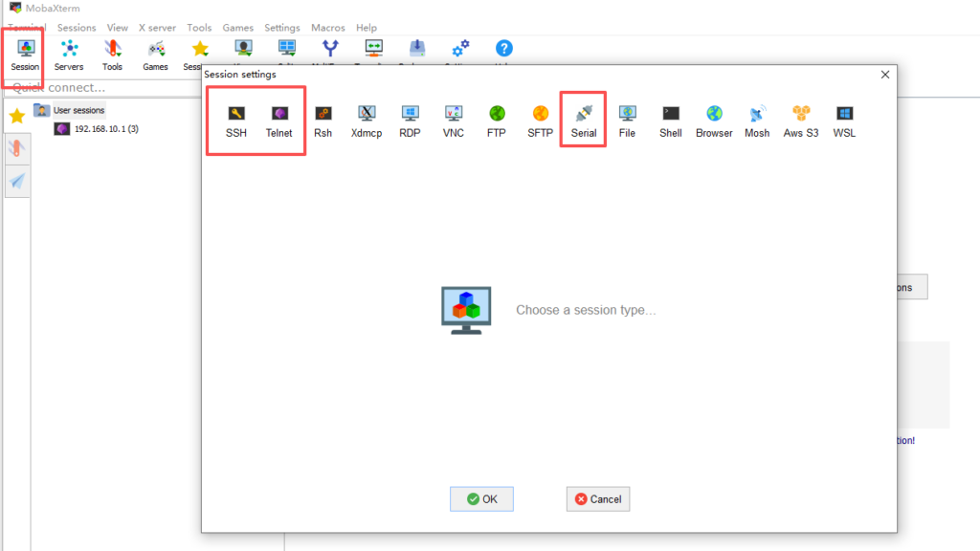Select the 192.168.10.1 (3) session
This screenshot has width=980, height=551.
pyautogui.click(x=97, y=129)
